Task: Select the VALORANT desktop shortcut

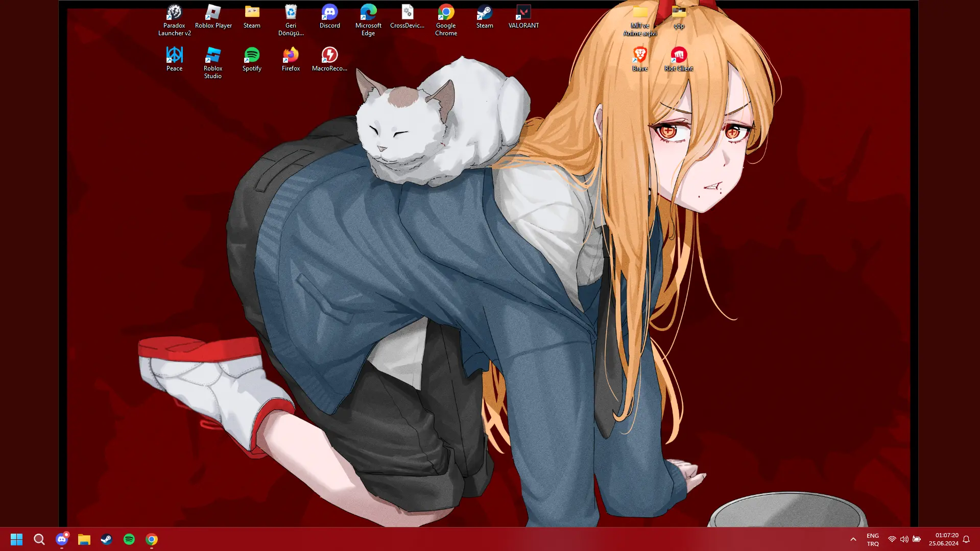Action: [x=523, y=17]
